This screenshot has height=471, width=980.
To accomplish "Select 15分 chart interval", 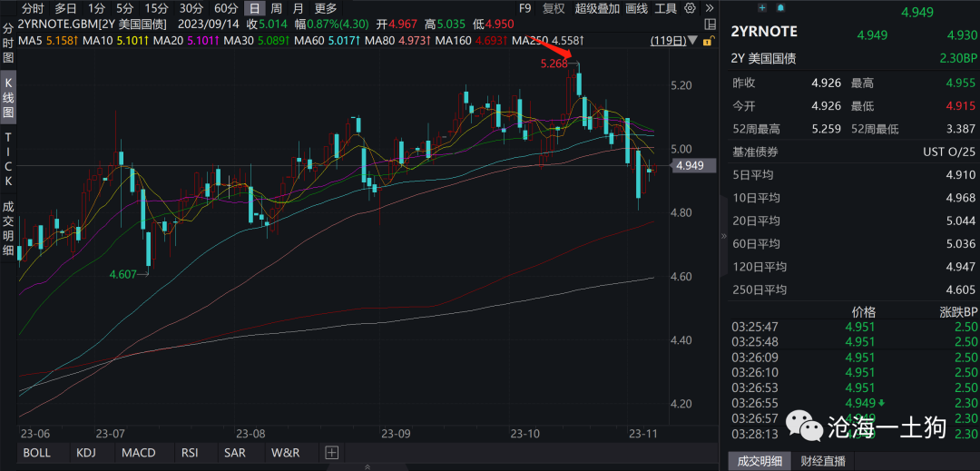I will tap(156, 8).
